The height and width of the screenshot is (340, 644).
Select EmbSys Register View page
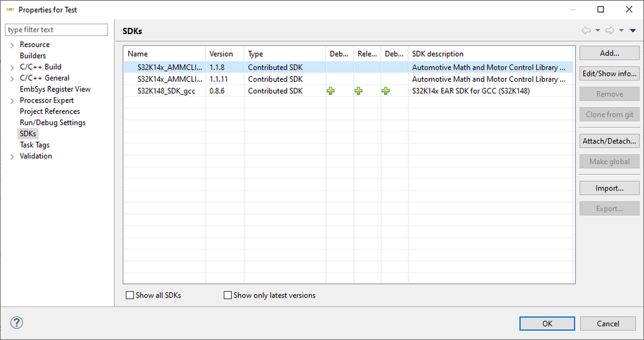[55, 89]
